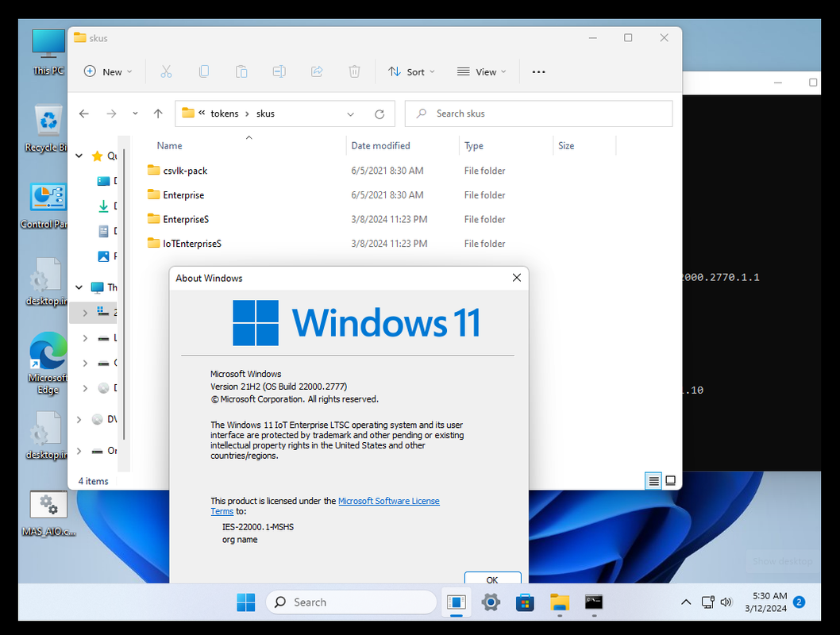
Task: Click the skus breadcrumb segment
Action: tap(265, 114)
